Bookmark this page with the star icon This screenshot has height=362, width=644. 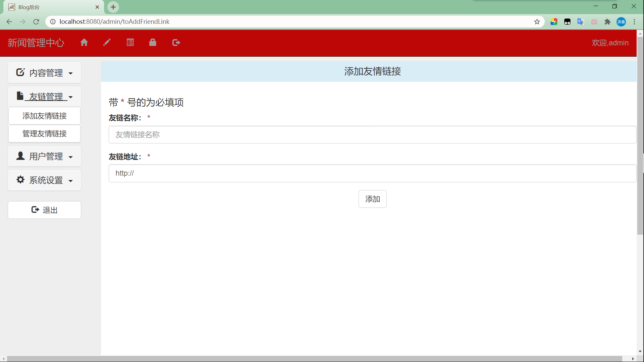pos(537,22)
